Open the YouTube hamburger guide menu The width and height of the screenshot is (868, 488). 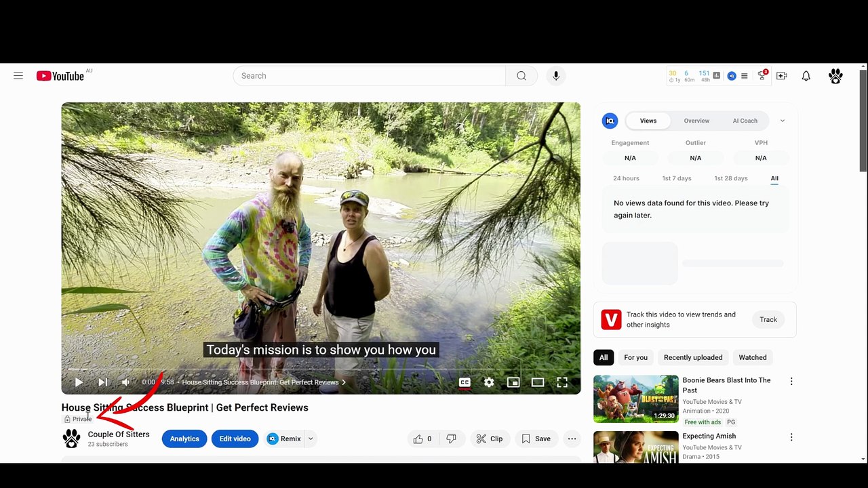click(x=18, y=76)
